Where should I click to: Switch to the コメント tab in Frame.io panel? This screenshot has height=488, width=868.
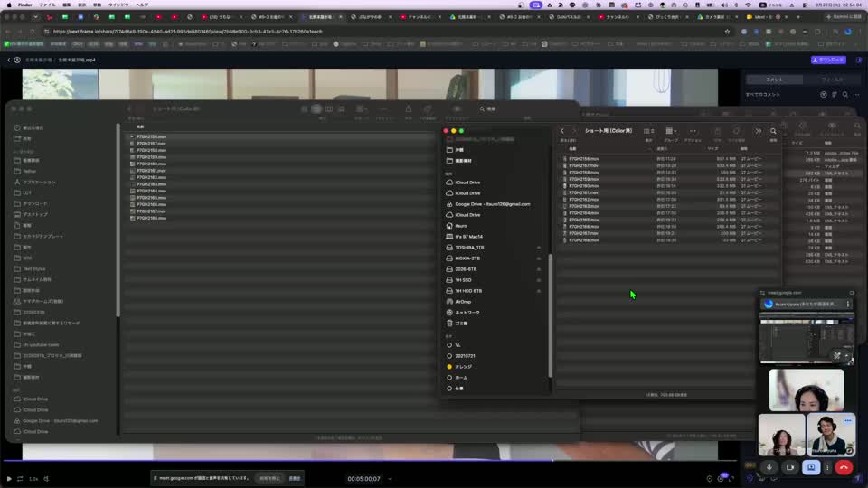[775, 80]
